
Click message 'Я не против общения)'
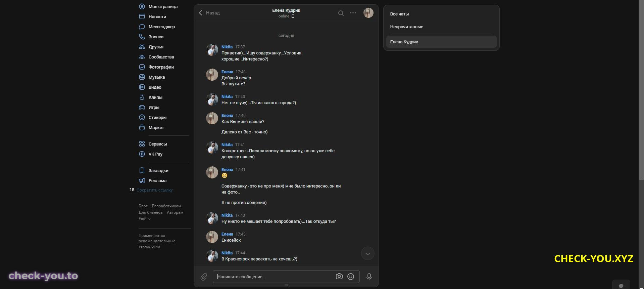coord(244,203)
